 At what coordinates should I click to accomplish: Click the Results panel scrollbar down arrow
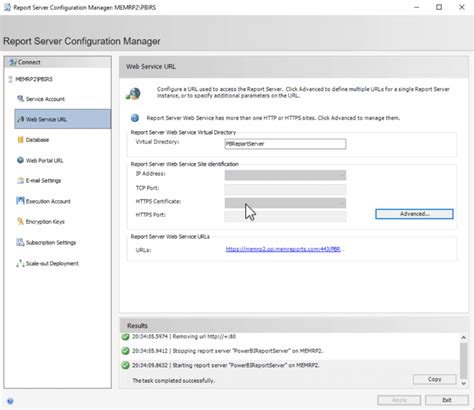coord(463,383)
